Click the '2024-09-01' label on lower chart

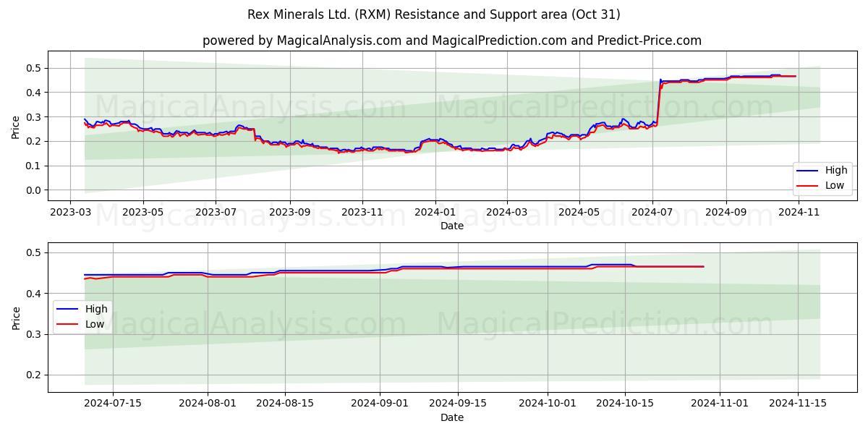[380, 404]
